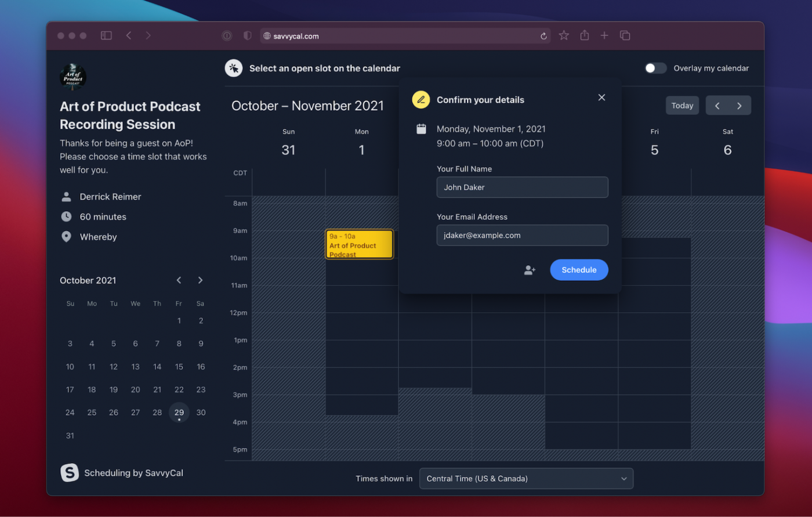Reload the savvycal.com page
The height and width of the screenshot is (517, 812).
(x=543, y=36)
